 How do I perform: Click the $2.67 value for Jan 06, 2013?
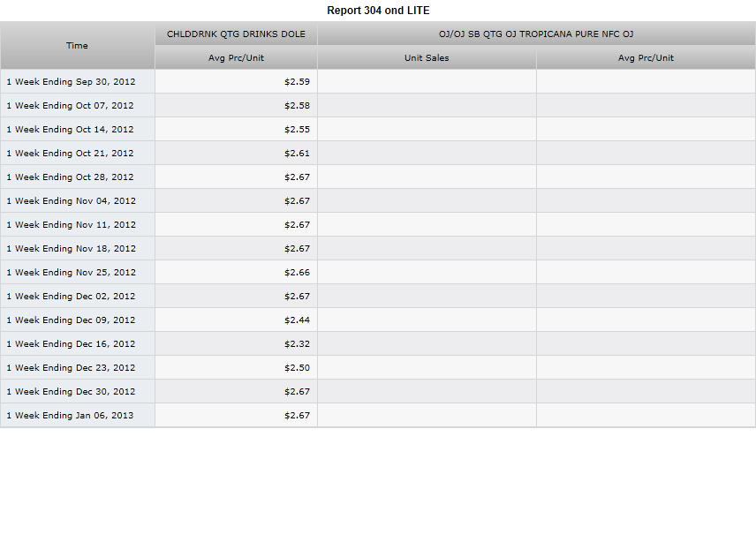click(297, 416)
